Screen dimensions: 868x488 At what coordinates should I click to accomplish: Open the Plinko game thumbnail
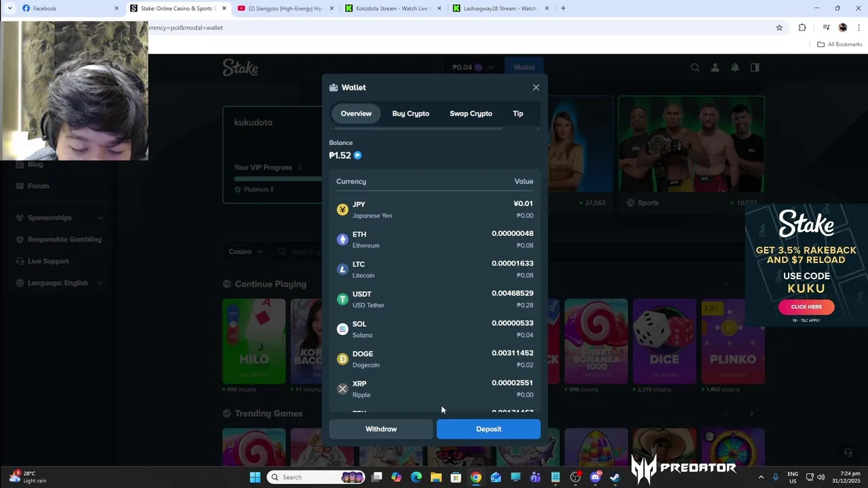click(732, 341)
